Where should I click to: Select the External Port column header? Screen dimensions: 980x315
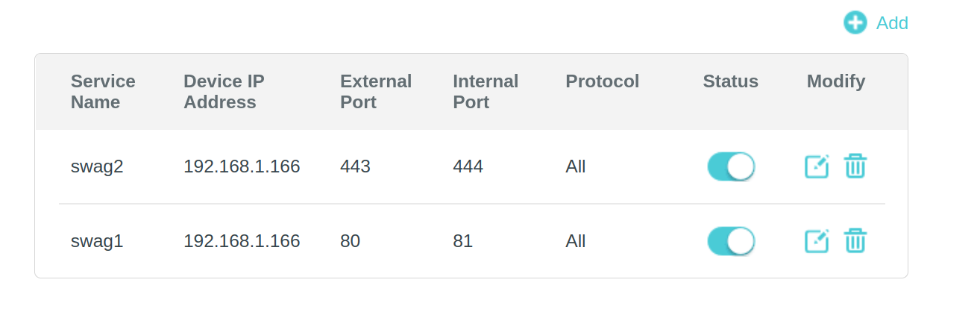pyautogui.click(x=376, y=92)
